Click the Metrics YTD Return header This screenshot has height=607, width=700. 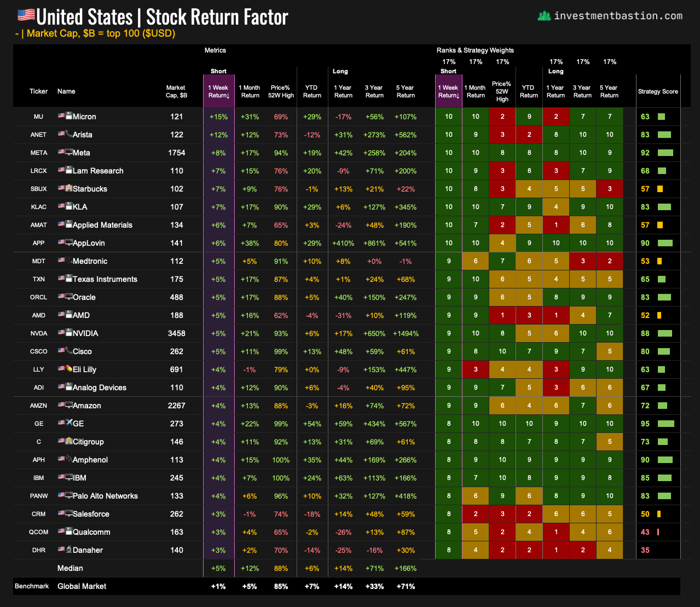point(312,91)
